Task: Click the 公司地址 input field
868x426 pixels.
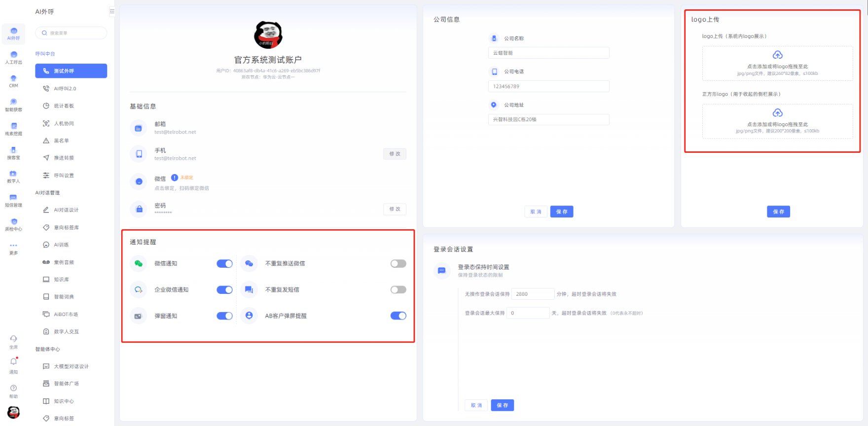Action: tap(548, 120)
